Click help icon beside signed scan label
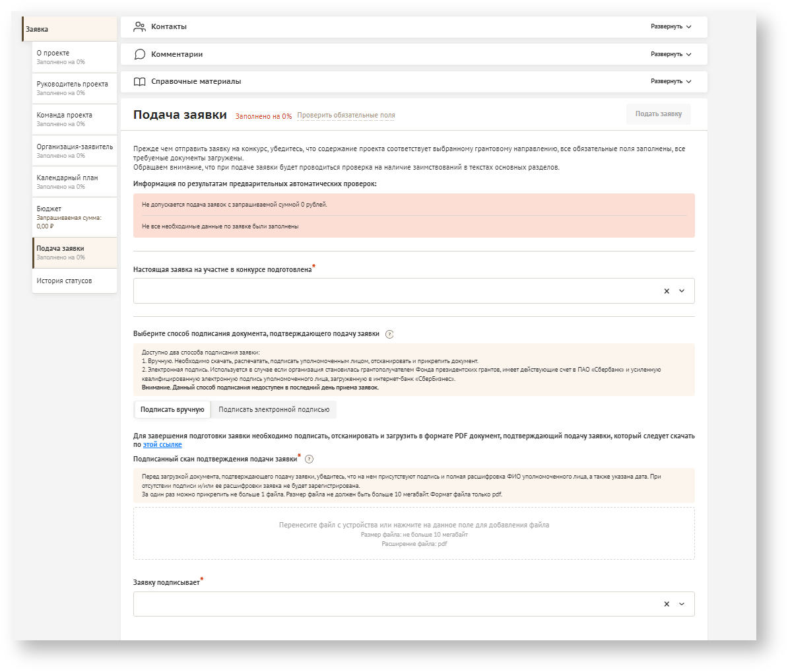 309,459
